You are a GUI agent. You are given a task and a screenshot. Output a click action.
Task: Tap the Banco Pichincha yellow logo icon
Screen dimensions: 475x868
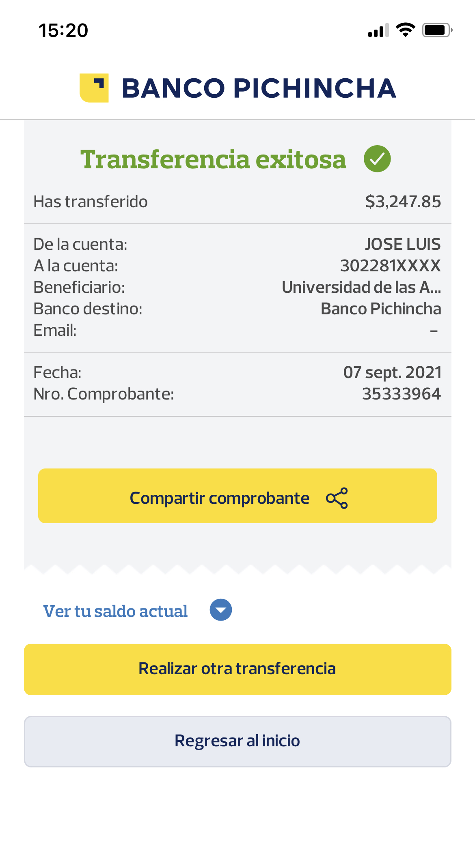coord(94,88)
